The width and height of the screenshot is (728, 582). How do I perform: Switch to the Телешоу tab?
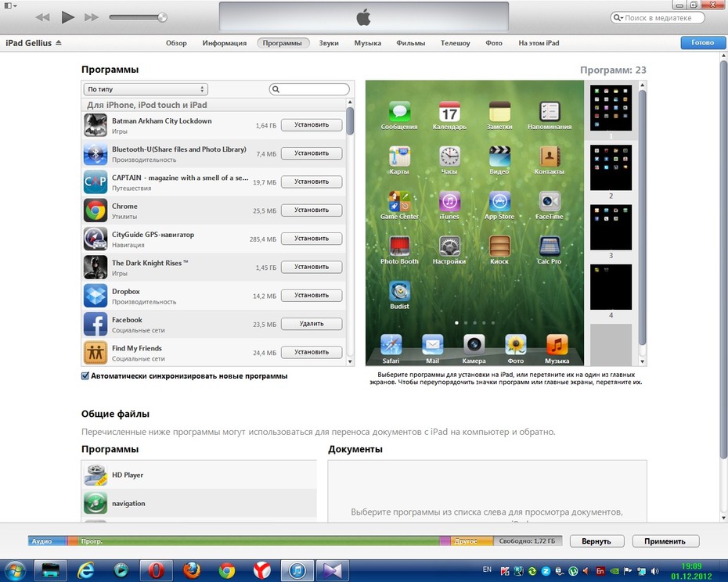(455, 43)
